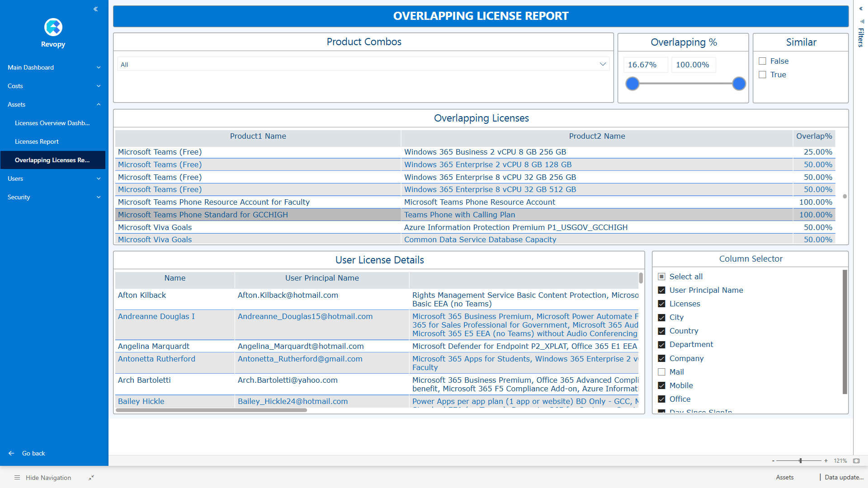Click Azure Information Protection Premium P1_USGOV_GCCHIGH cell
This screenshot has height=488, width=868.
point(597,227)
